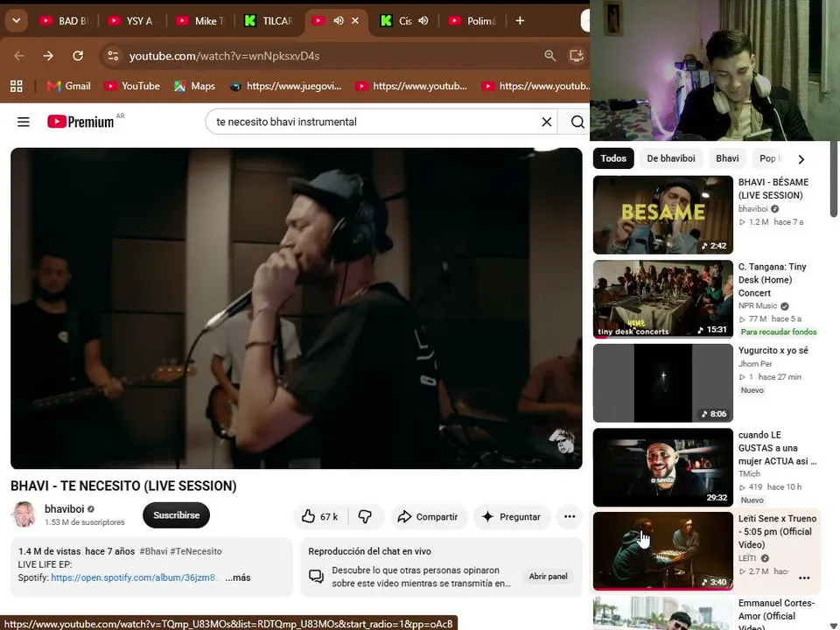Click the install app icon in address bar

tap(577, 56)
